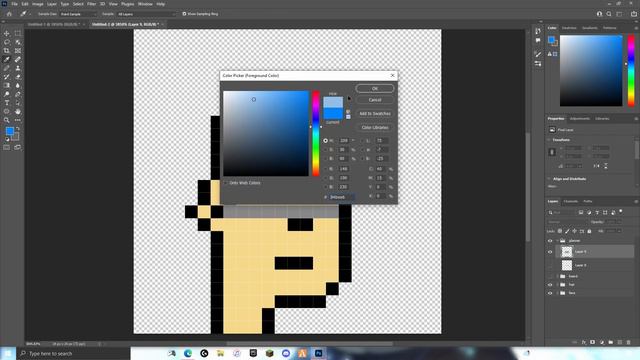Select the Blur droplet tool
The width and height of the screenshot is (640, 360).
[18, 85]
